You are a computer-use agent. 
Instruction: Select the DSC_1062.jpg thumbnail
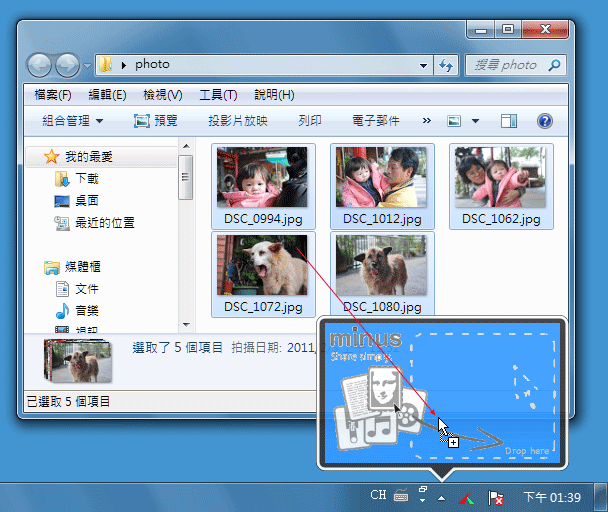click(x=501, y=177)
